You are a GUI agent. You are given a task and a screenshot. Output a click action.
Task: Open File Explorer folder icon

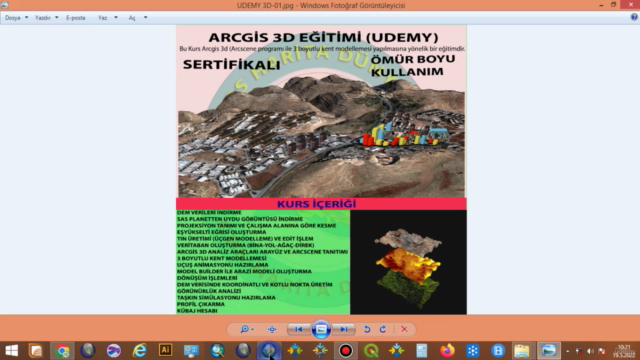coord(522,351)
